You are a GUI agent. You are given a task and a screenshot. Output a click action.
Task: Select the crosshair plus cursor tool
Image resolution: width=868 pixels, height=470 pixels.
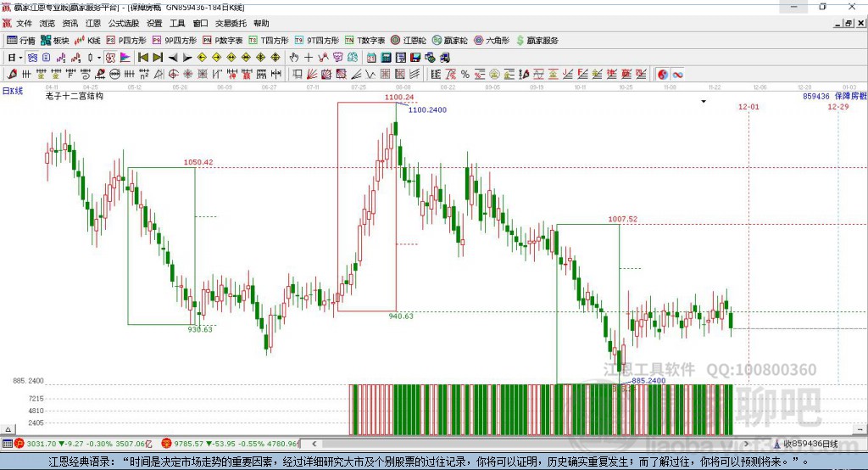click(x=309, y=58)
